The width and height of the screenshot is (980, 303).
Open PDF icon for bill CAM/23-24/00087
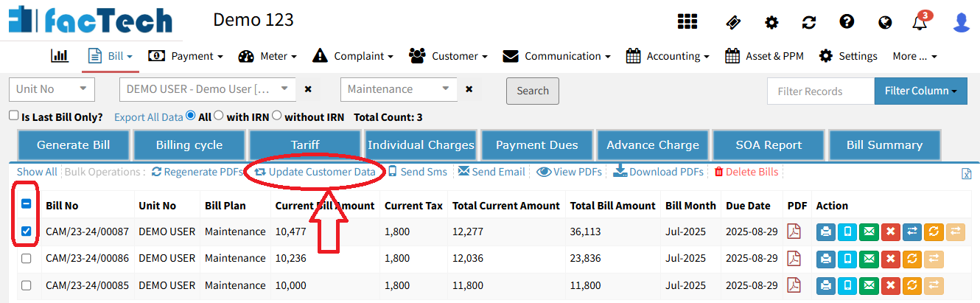(794, 231)
